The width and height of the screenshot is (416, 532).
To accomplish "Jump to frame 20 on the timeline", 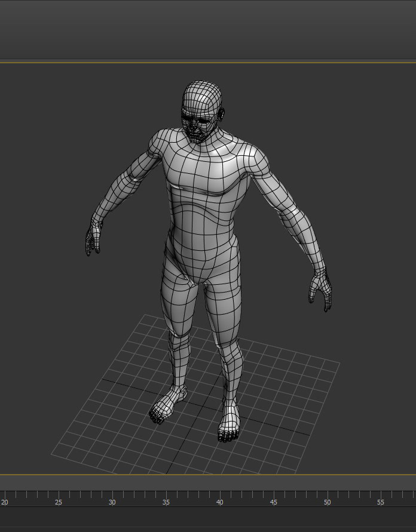I will [x=4, y=502].
